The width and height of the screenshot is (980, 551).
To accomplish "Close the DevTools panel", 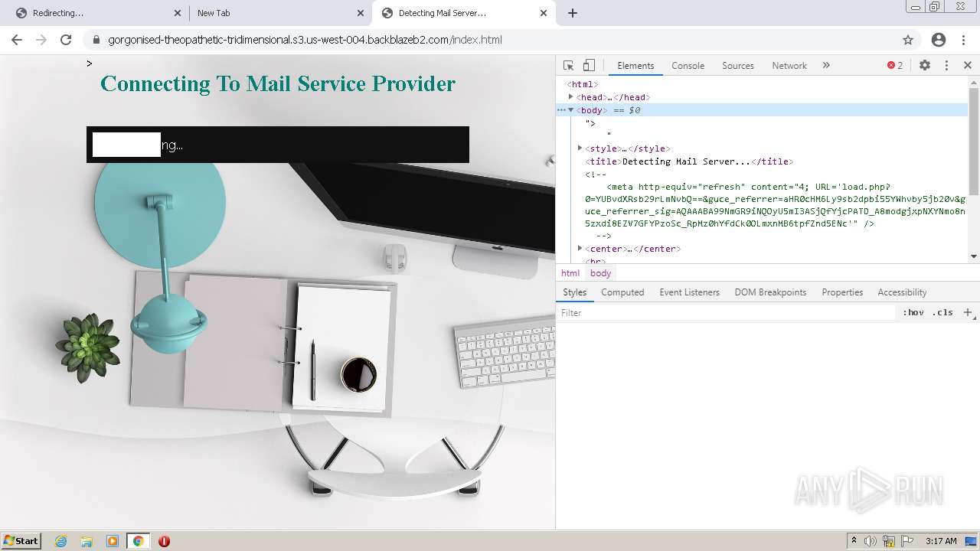I will (968, 66).
